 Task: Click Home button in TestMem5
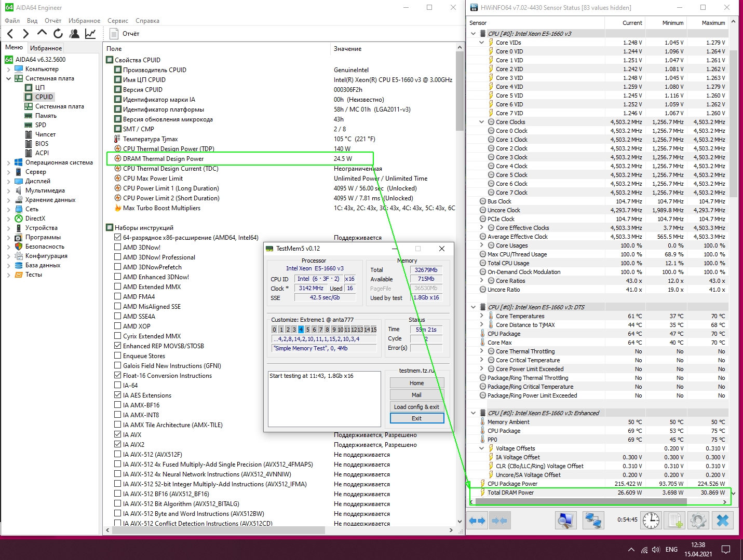click(417, 383)
